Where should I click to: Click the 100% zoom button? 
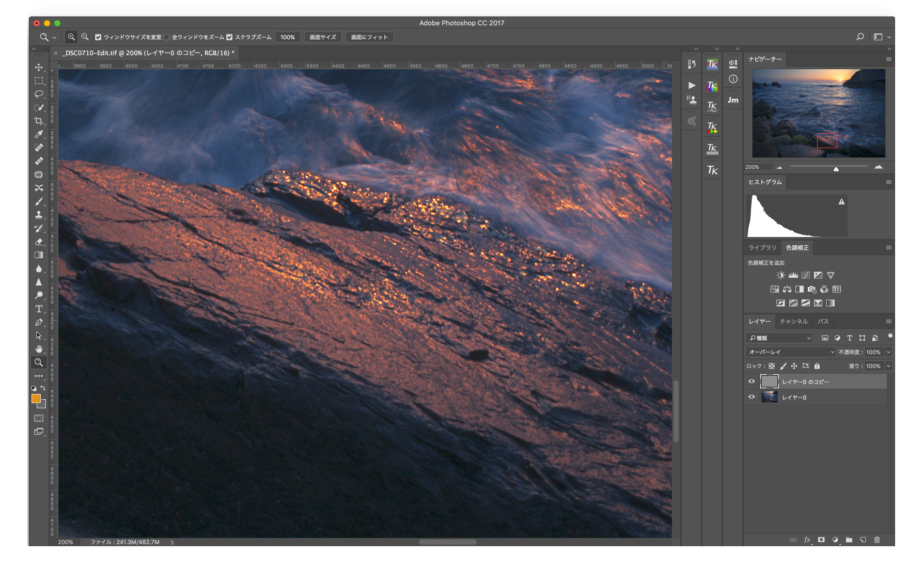(288, 37)
